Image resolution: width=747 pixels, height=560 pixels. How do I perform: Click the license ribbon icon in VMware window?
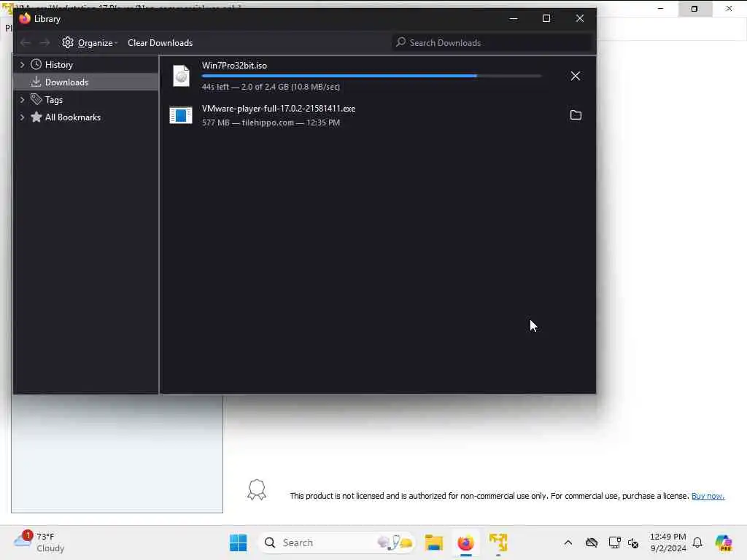[256, 489]
